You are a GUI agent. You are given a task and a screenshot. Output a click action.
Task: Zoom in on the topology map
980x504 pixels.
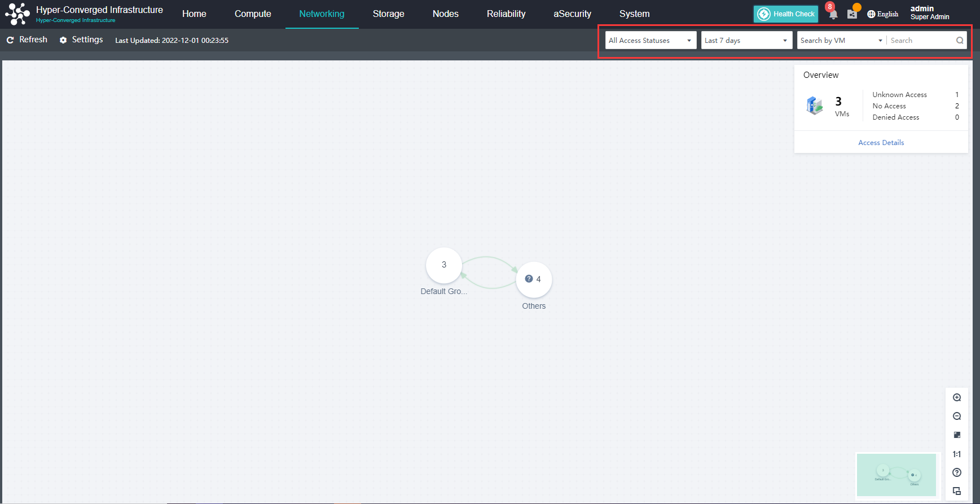pyautogui.click(x=957, y=397)
